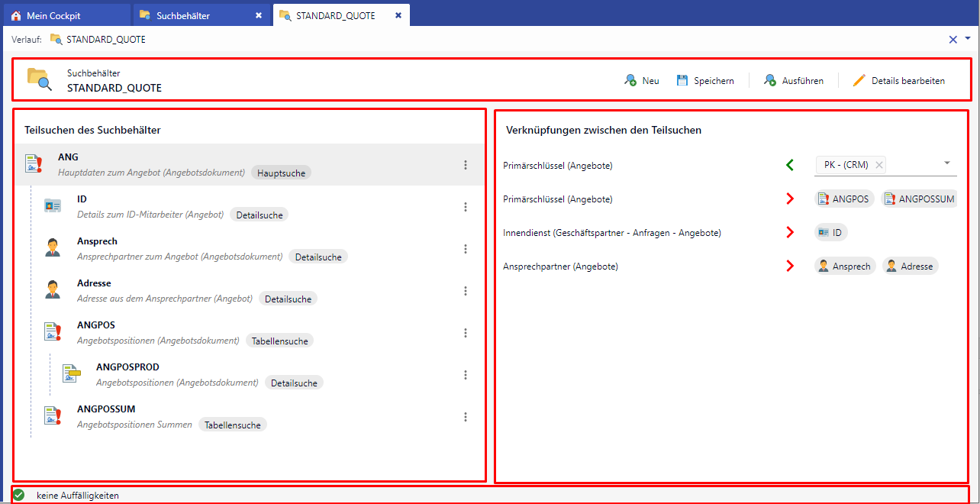Click the Adresse link chip
Viewport: 980px width, 504px height.
point(911,266)
